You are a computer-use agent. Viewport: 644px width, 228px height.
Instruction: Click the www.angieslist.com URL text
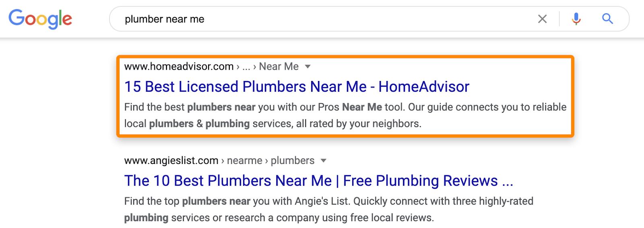pyautogui.click(x=171, y=161)
